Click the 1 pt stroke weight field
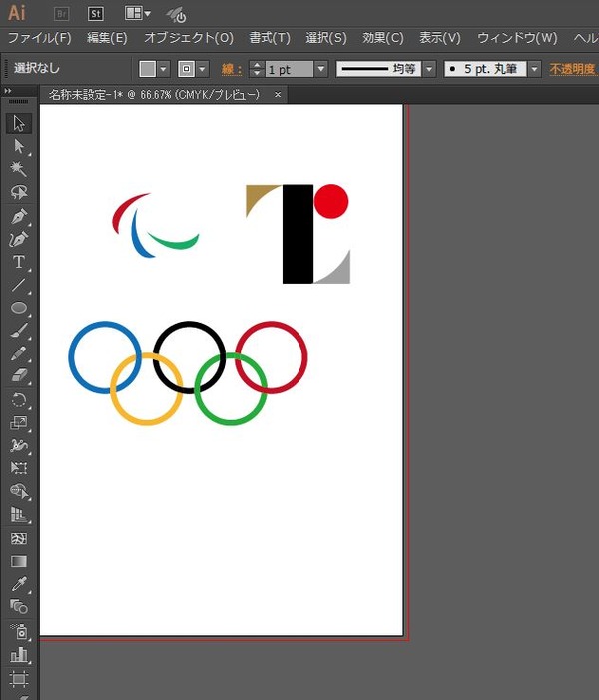The width and height of the screenshot is (599, 700). (290, 69)
